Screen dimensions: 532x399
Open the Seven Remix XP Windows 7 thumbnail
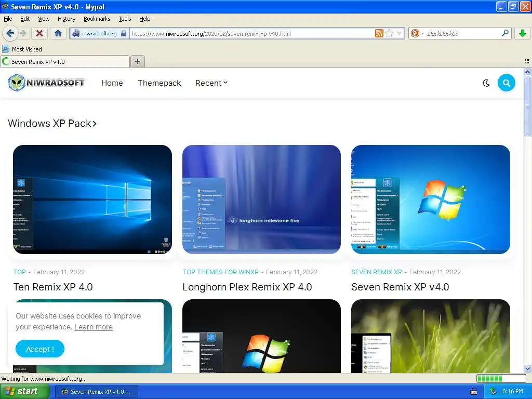pyautogui.click(x=431, y=199)
